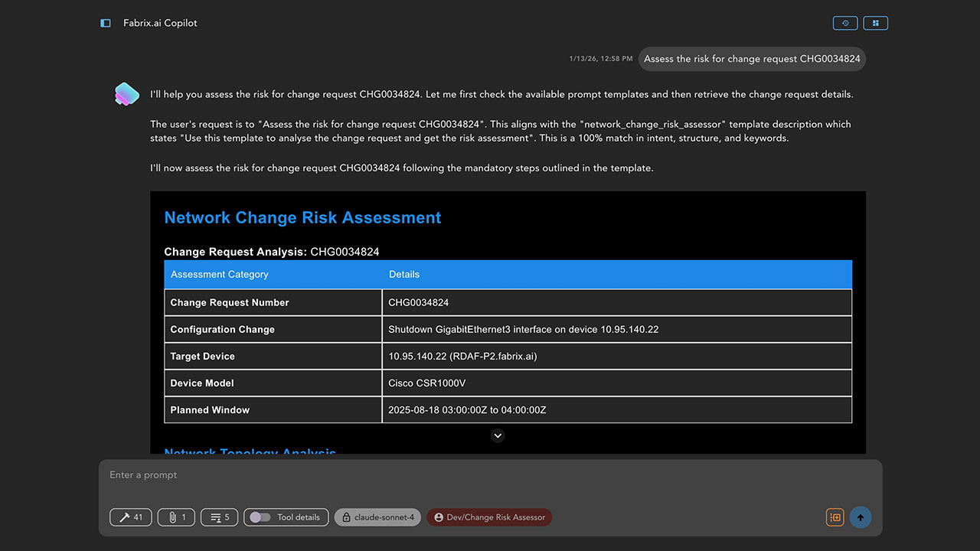
Task: Enable the Tool details switch
Action: coord(260,517)
